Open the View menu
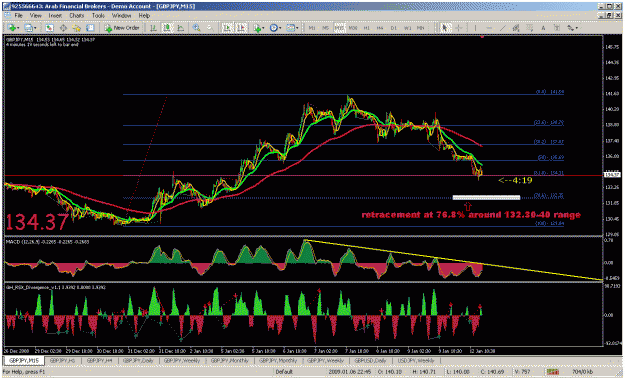This screenshot has width=625, height=378. coord(36,16)
